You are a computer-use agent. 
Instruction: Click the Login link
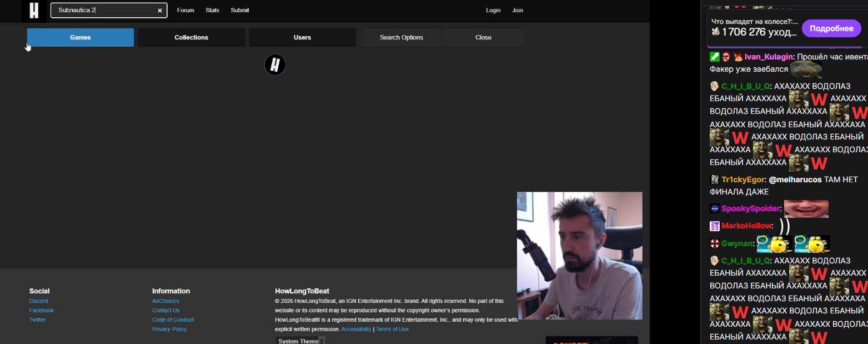(x=493, y=10)
